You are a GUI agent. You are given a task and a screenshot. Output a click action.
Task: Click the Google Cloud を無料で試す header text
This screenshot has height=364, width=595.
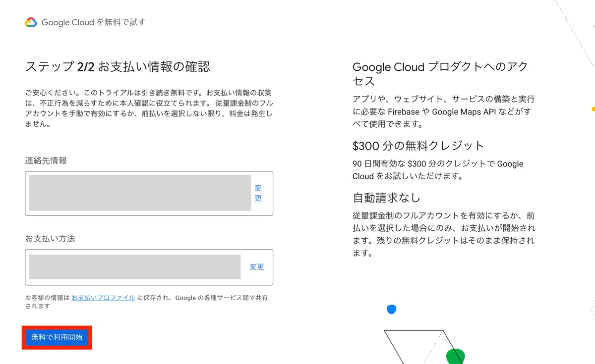point(93,22)
